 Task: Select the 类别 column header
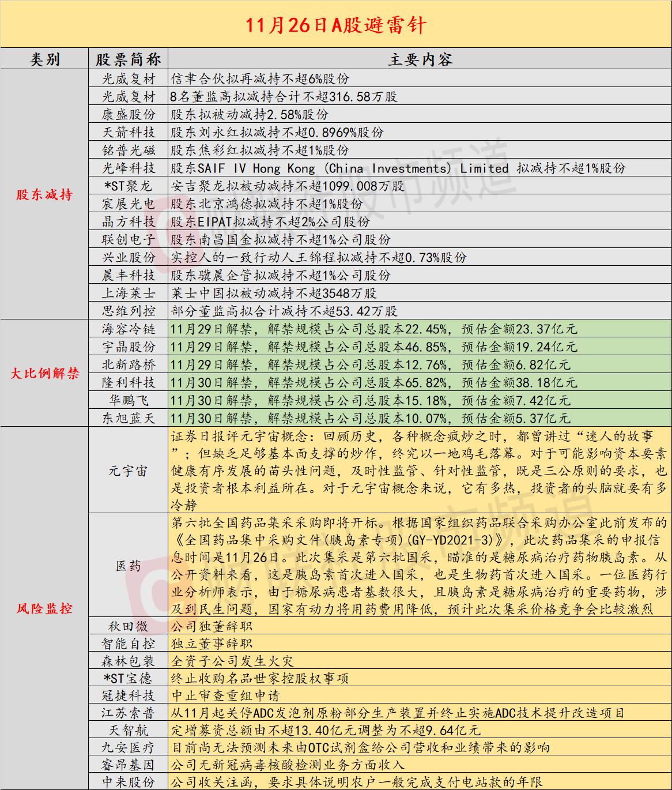[44, 59]
